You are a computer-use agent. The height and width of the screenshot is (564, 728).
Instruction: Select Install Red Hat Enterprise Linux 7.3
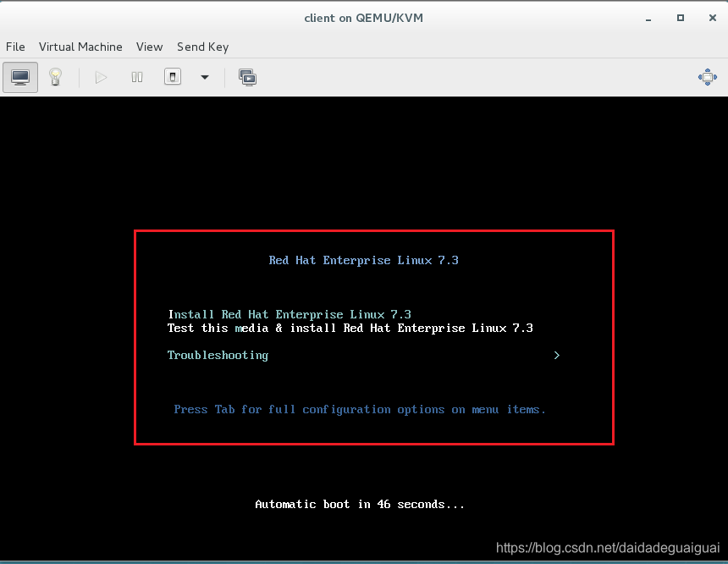pos(290,314)
